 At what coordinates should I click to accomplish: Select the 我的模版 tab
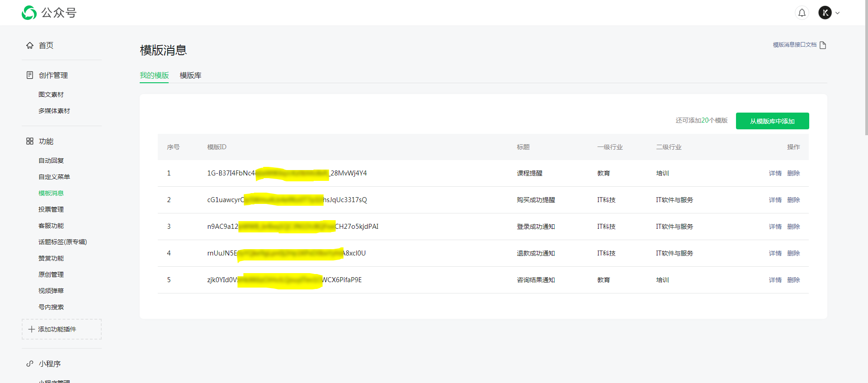[154, 76]
